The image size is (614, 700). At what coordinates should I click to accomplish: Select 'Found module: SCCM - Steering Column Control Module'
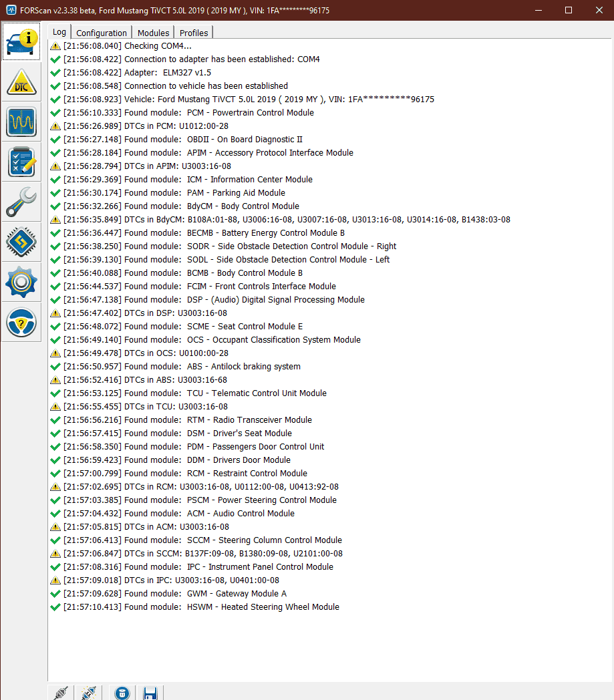[196, 541]
